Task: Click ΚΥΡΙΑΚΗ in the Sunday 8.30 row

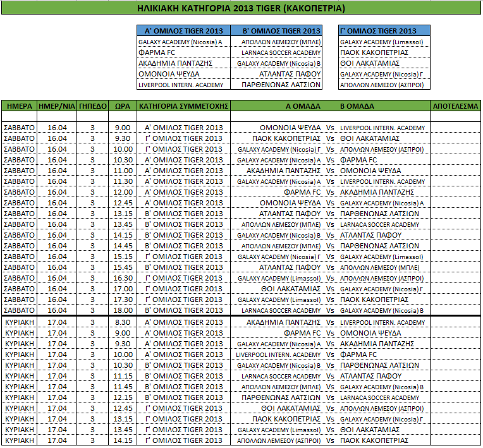Action: (x=20, y=322)
